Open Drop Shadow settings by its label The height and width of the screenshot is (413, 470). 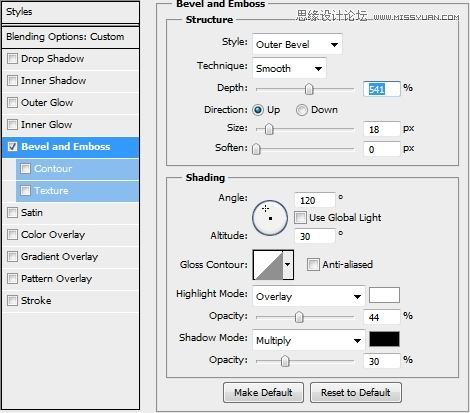[x=53, y=59]
